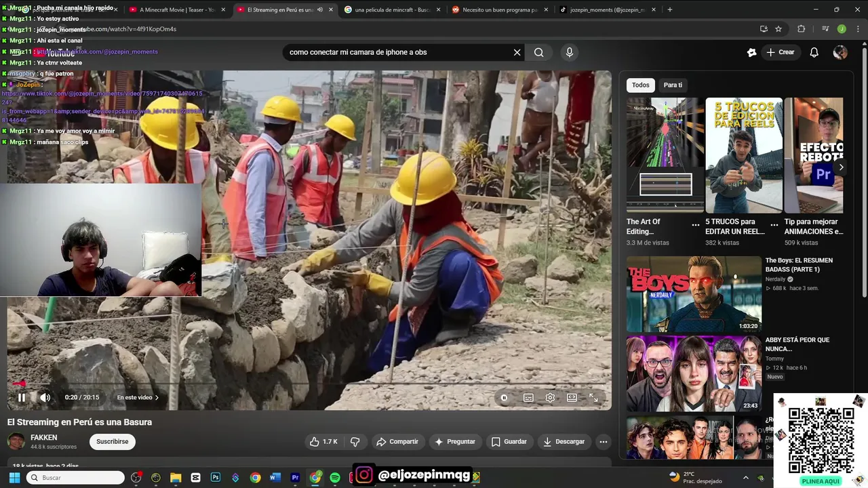Show hidden system tray icons chevron
868x488 pixels.
(x=746, y=478)
